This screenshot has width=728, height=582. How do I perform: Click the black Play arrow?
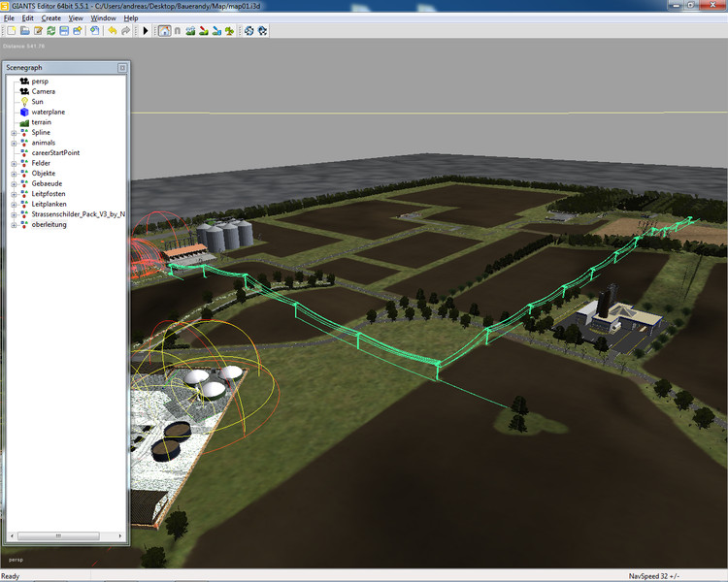146,31
